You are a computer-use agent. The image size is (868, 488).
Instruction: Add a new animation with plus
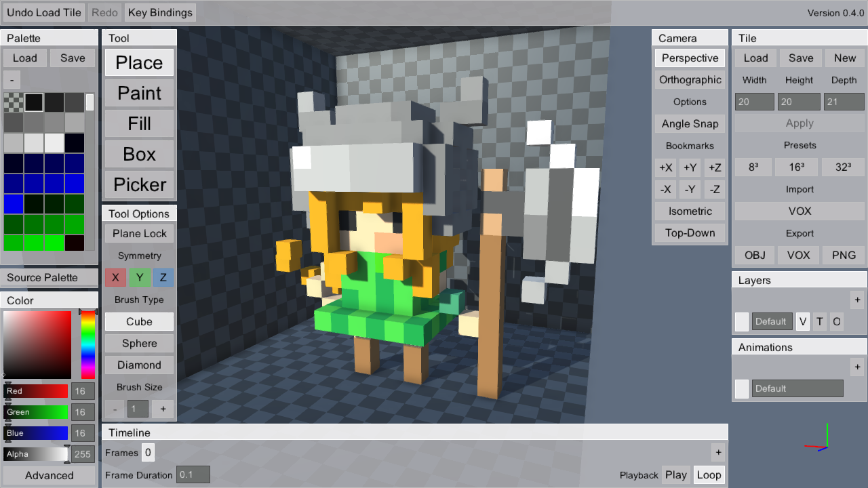[857, 367]
